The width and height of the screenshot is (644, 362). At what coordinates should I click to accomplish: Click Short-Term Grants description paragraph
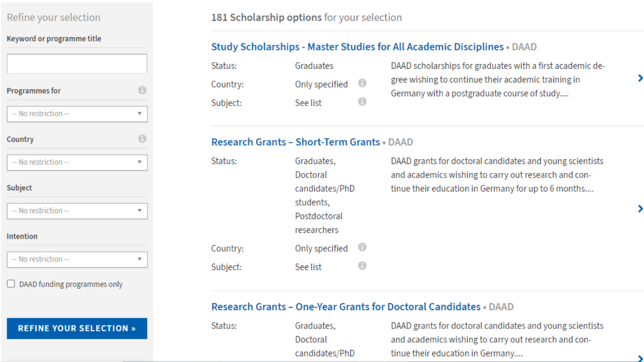tap(497, 175)
